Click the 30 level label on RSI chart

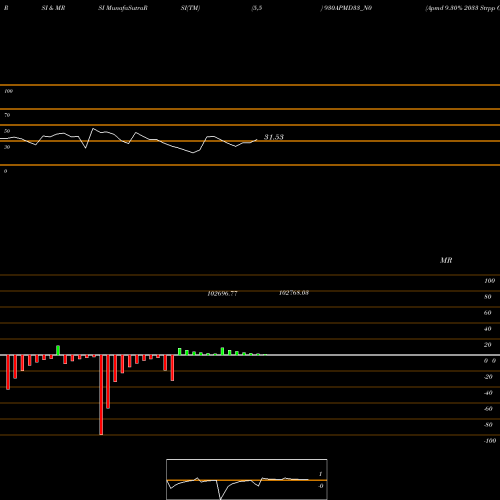coord(7,147)
